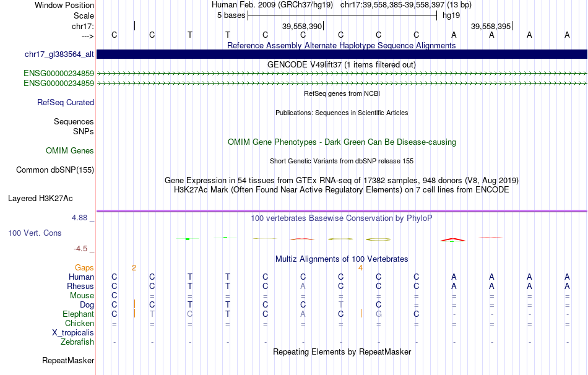The height and width of the screenshot is (375, 588).
Task: Open OMIM Gene Phenotypes track title
Action: (x=342, y=142)
